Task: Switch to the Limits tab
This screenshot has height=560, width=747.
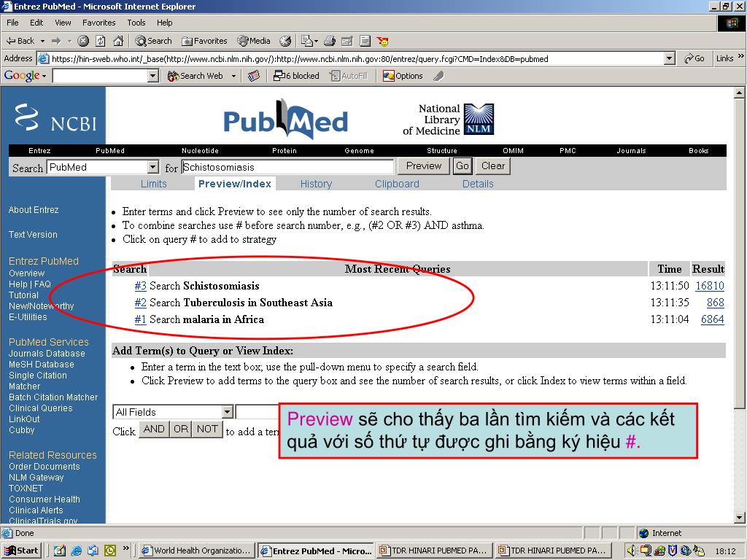Action: [153, 184]
